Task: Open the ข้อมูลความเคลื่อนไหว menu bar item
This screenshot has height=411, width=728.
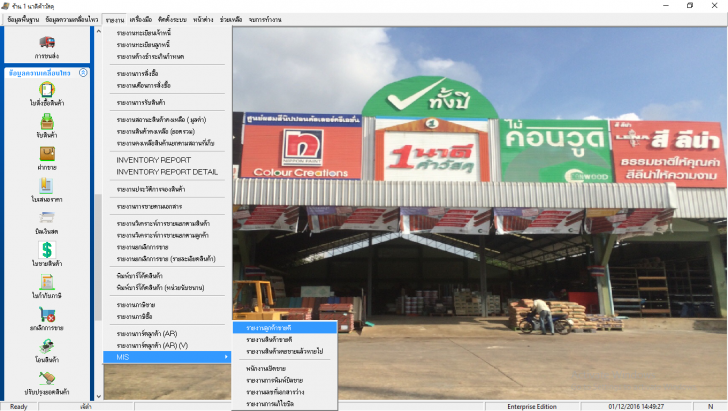Action: point(72,20)
